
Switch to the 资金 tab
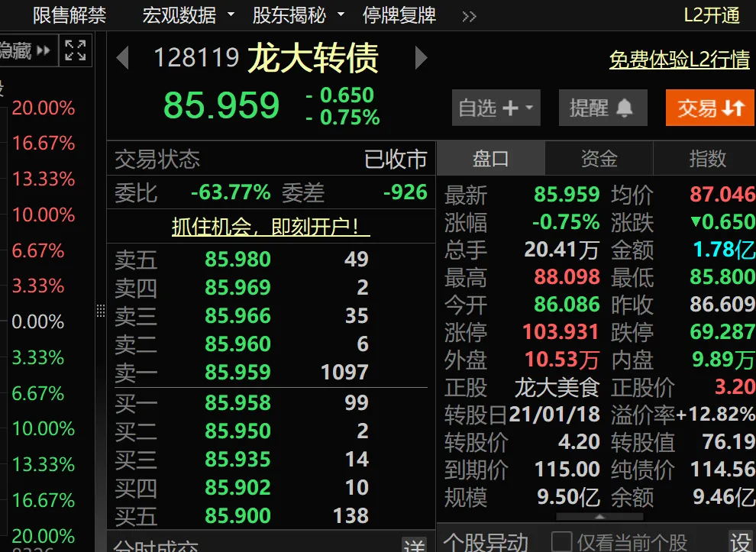599,159
